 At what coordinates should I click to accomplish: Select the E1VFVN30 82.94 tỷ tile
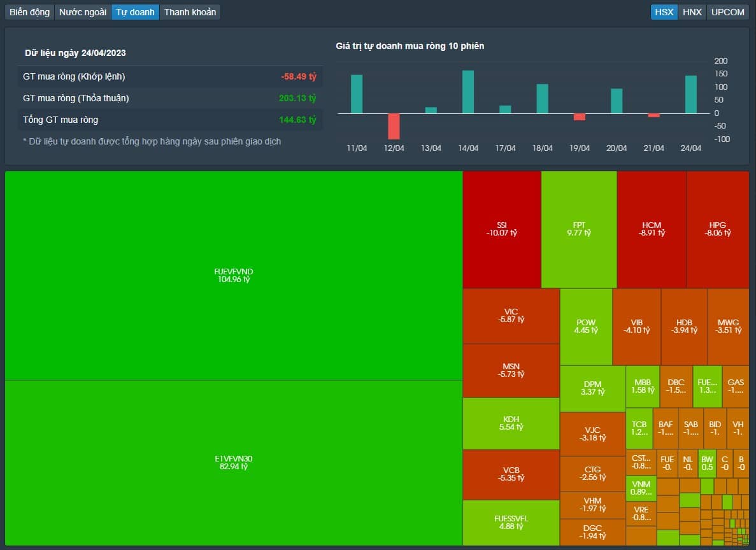coord(234,463)
